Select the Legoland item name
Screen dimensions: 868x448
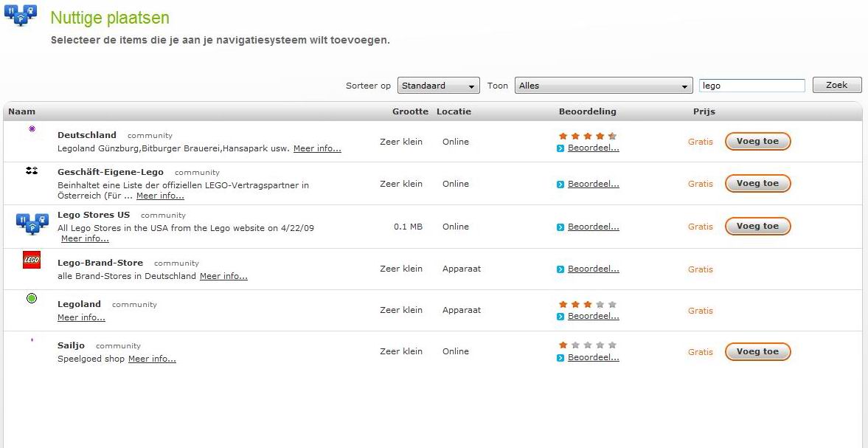79,304
